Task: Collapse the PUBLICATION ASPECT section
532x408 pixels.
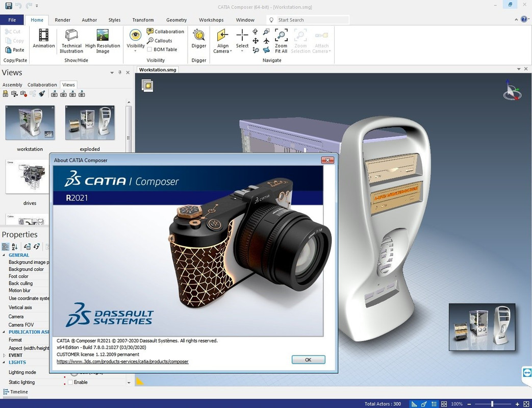Action: [4, 332]
